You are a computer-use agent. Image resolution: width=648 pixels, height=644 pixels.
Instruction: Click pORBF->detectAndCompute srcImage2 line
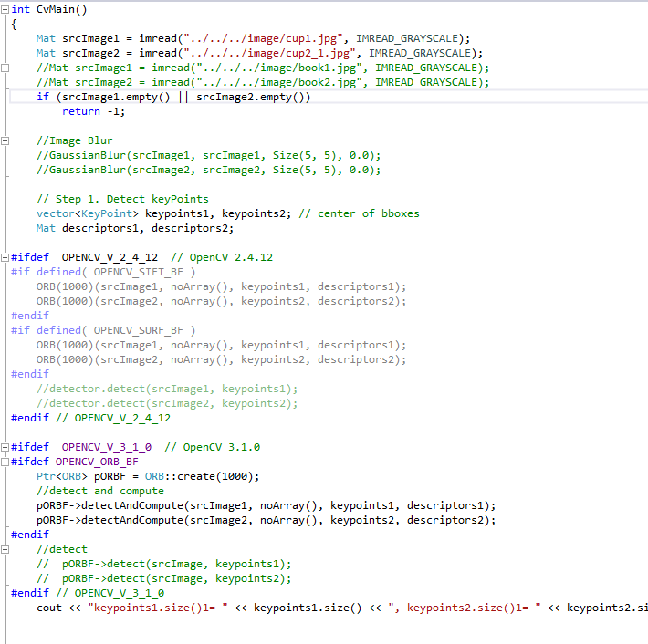pyautogui.click(x=267, y=520)
